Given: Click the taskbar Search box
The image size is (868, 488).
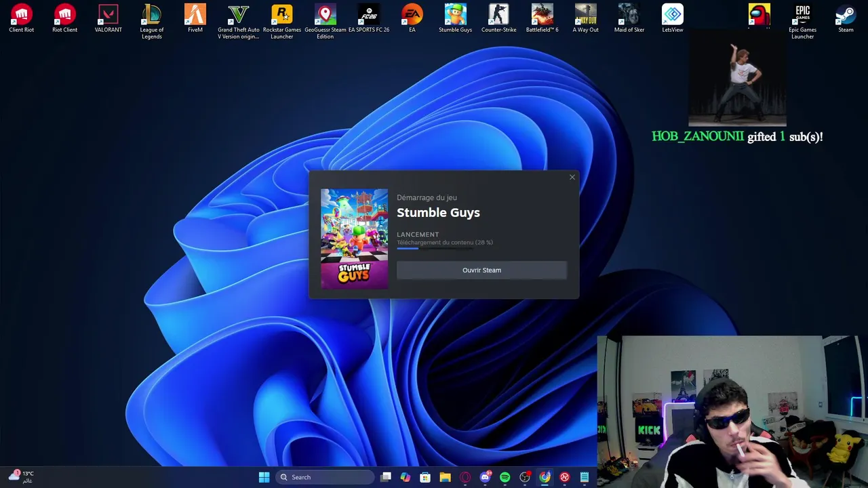Looking at the screenshot, I should tap(325, 477).
